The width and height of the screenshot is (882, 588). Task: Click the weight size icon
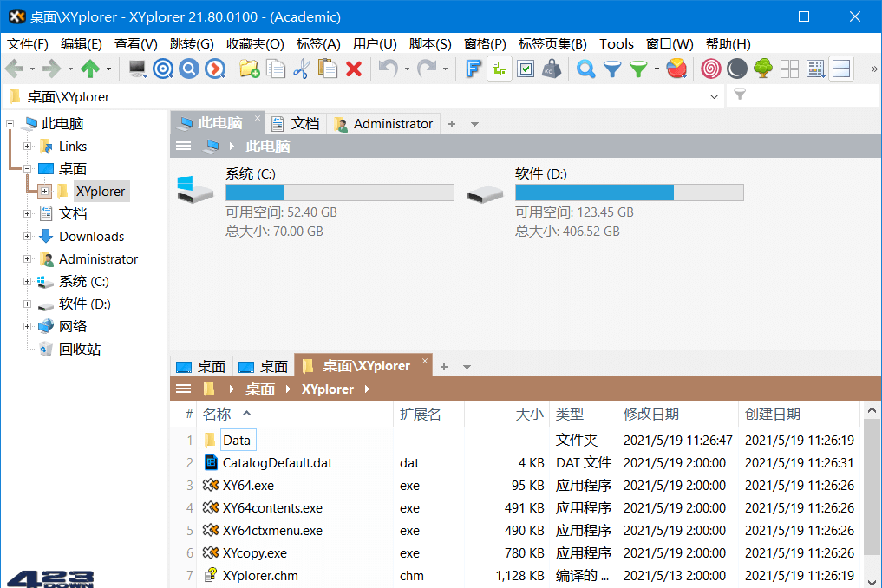pyautogui.click(x=552, y=69)
